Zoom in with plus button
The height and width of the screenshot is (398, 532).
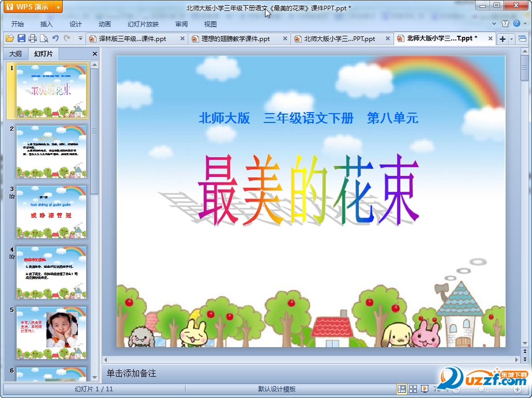point(517,389)
